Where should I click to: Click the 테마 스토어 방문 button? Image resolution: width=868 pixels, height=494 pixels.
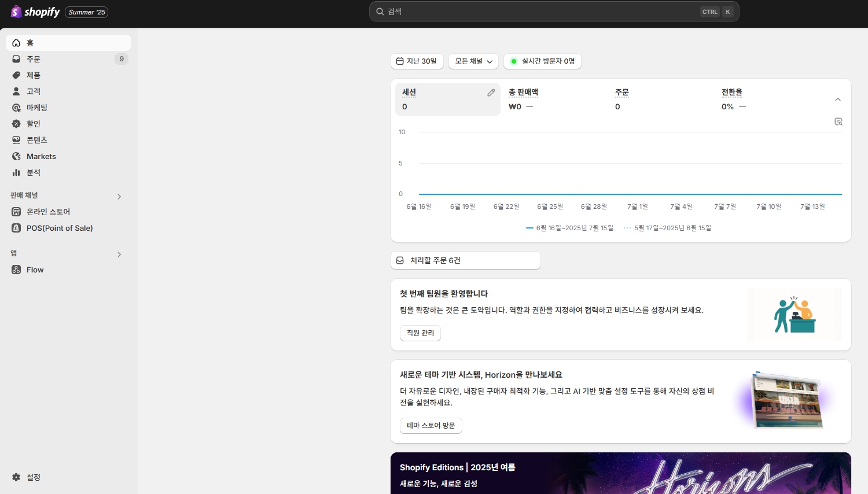(431, 425)
